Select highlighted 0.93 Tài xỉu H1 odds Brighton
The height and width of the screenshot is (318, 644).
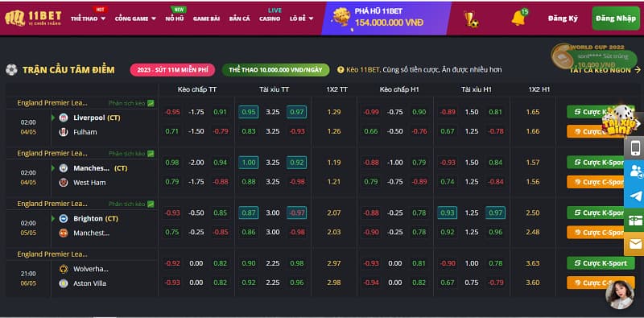(448, 213)
